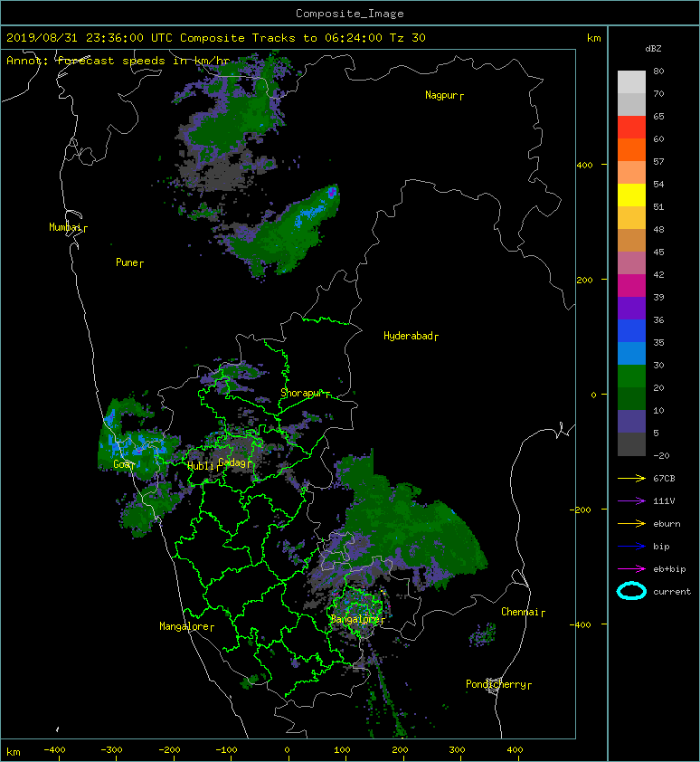Select the 'Hubli' station label

click(x=201, y=466)
